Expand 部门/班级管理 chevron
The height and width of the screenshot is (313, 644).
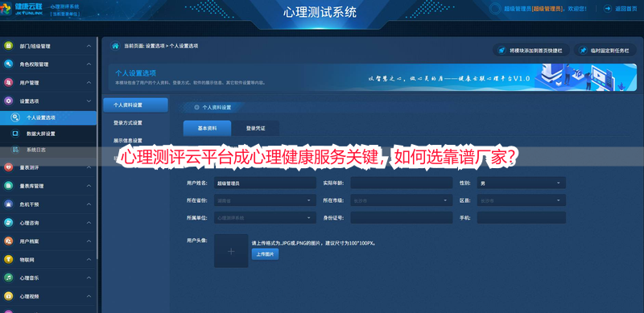pos(89,46)
